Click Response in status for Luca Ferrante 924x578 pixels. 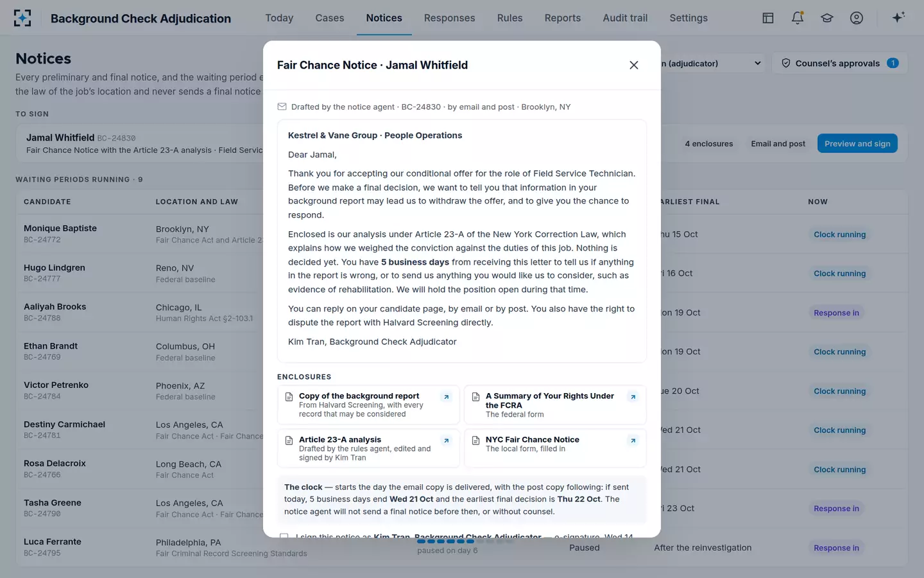coord(836,548)
